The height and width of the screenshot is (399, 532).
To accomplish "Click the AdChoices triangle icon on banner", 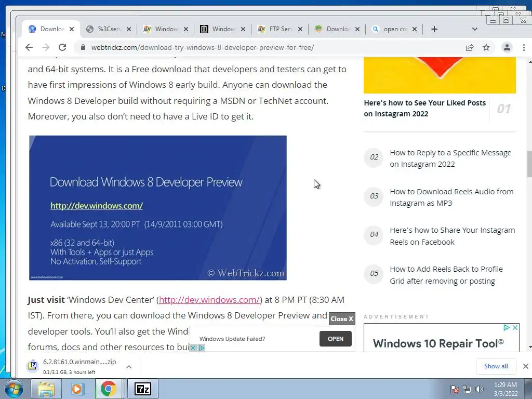I will click(201, 348).
